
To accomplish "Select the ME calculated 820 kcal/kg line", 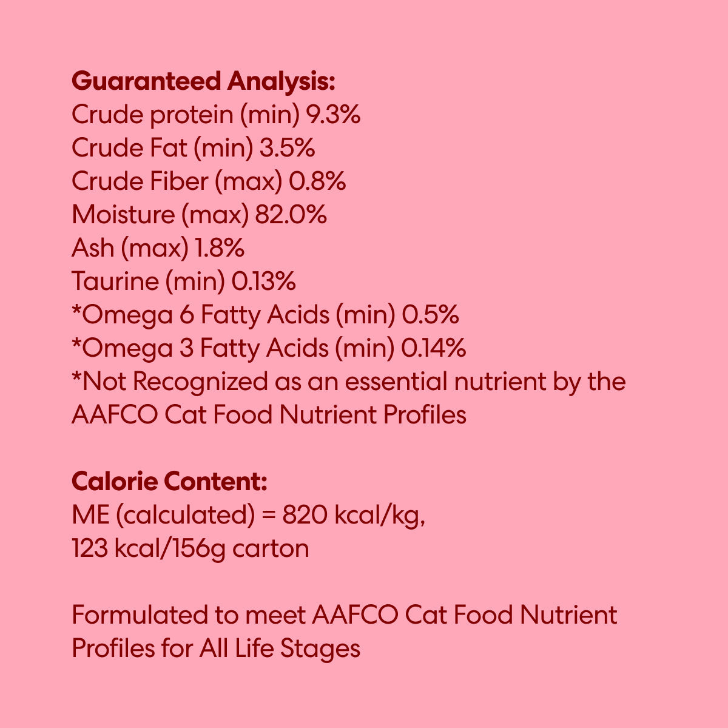I will coord(248,516).
